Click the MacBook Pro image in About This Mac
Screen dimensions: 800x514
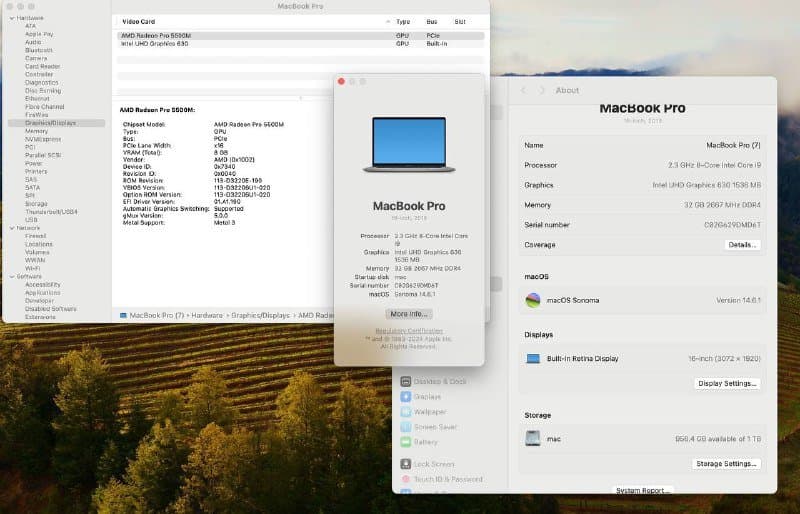click(409, 144)
